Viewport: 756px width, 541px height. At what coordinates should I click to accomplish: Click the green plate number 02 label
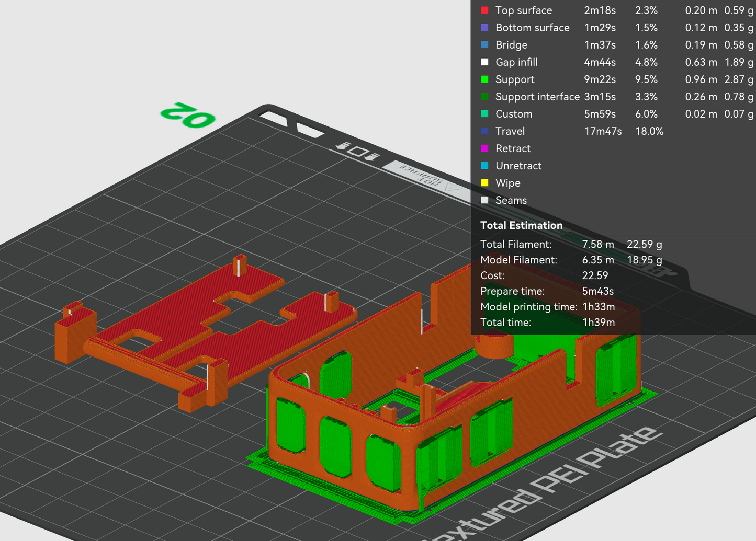tap(187, 115)
